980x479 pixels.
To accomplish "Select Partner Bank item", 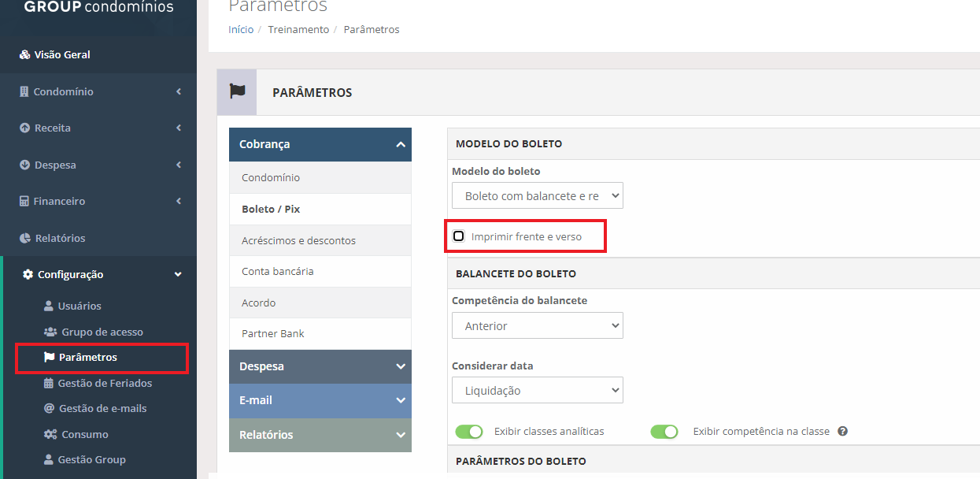I will (320, 333).
